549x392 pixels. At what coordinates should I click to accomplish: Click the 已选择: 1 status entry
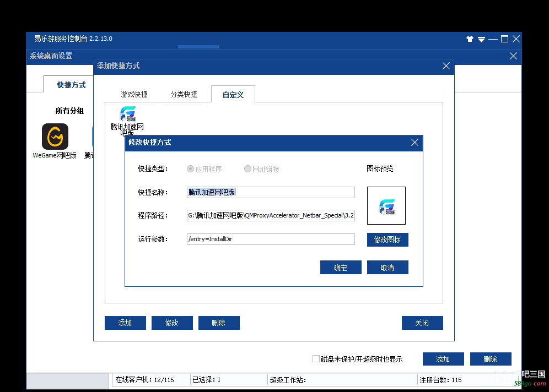[x=206, y=380]
